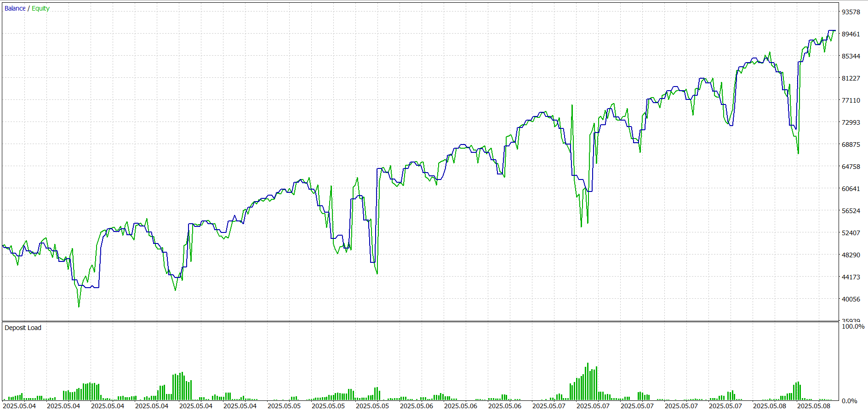Click the lowest equity dip on chart
Viewport: 868px width, 411px height.
(79, 306)
